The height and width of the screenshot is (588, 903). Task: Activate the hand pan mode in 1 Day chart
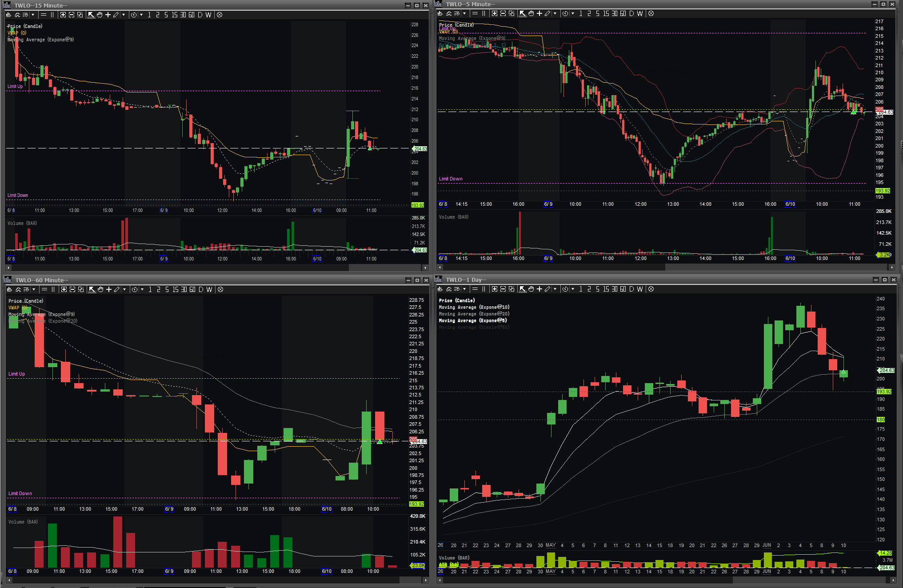[531, 289]
